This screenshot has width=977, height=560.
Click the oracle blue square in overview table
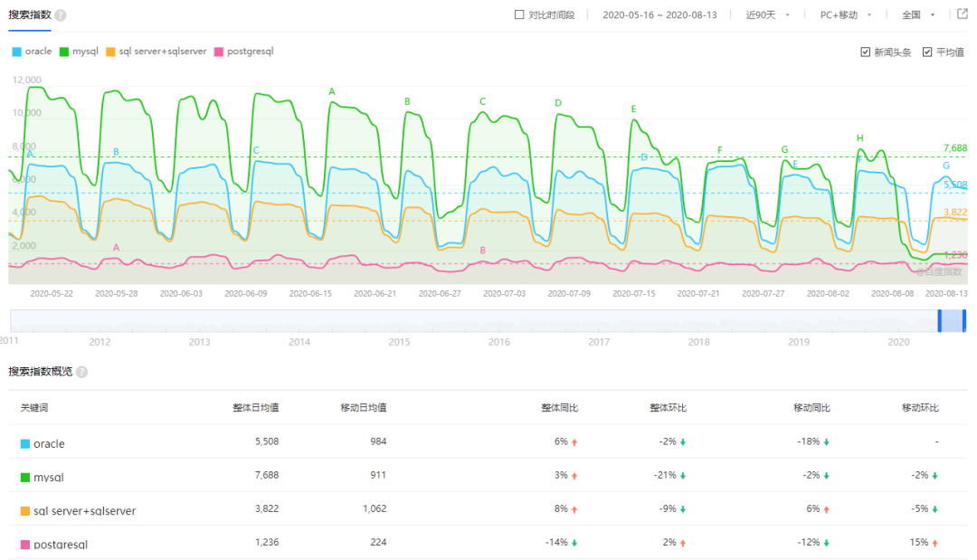[x=25, y=444]
